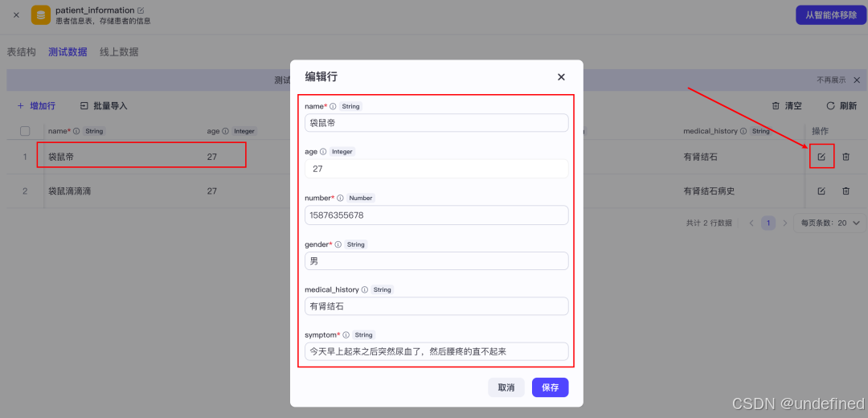Screen dimensions: 868x418
Task: Click info icon next to dialog medical_history label
Action: pos(364,289)
